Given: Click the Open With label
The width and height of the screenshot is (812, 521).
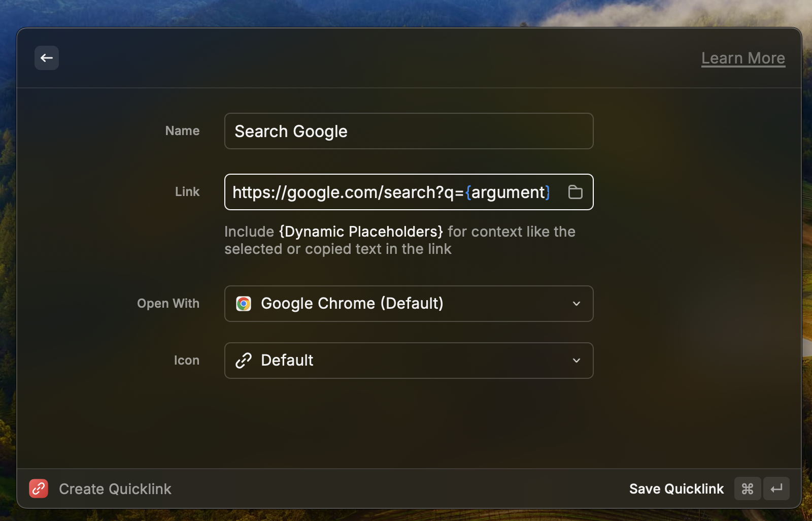Looking at the screenshot, I should click(x=168, y=304).
